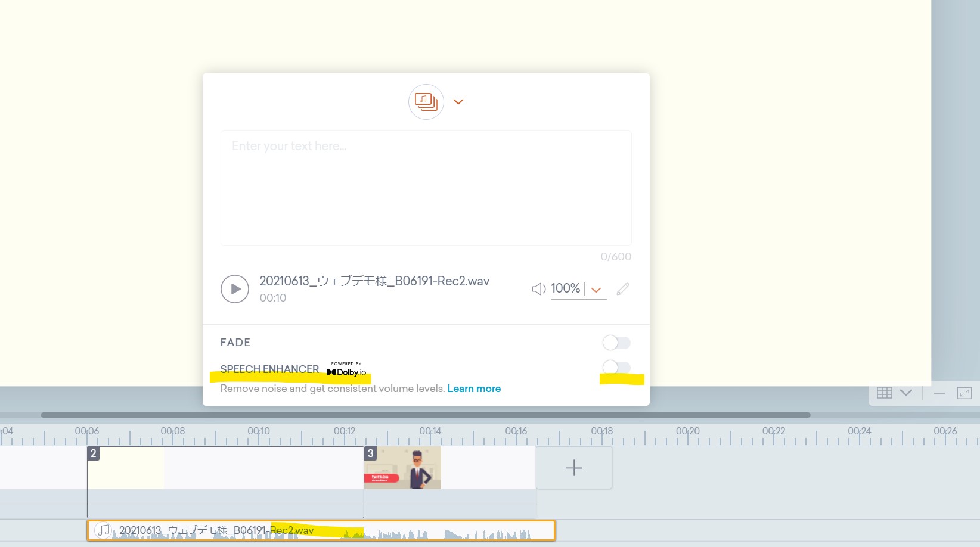Screen dimensions: 980x547
Task: Select the pencil edit icon next to volume
Action: [622, 289]
